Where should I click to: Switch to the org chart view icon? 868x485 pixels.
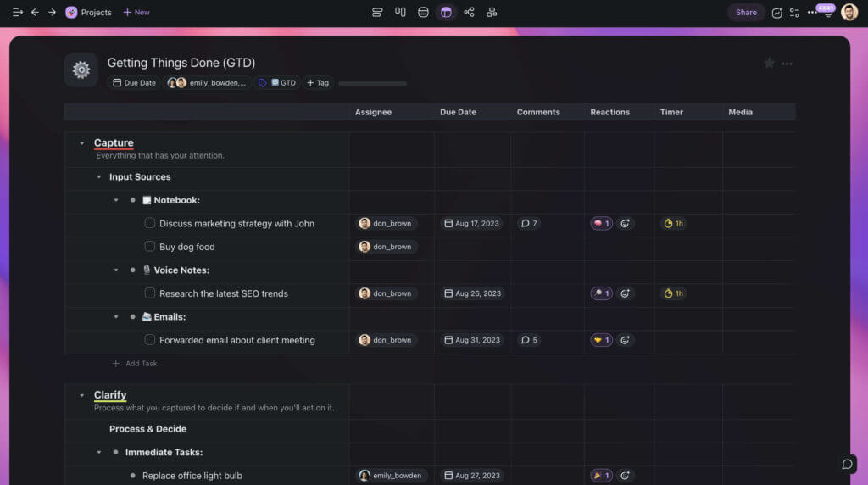click(492, 12)
